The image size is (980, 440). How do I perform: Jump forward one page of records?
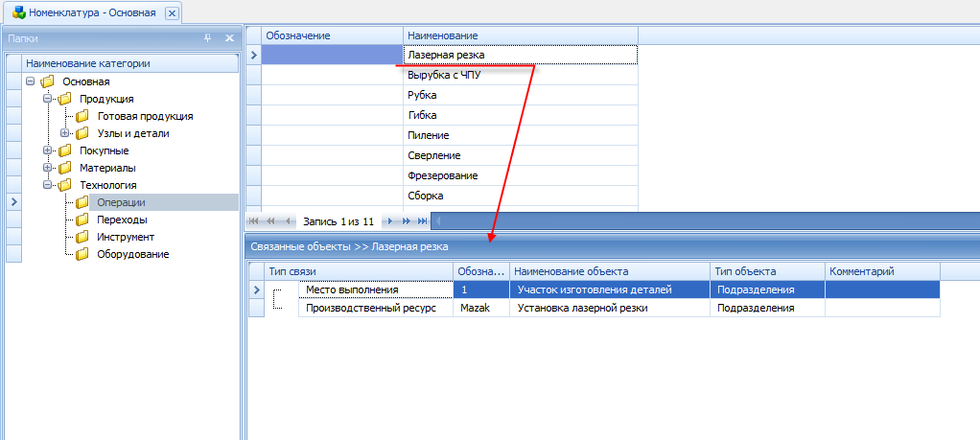coord(407,220)
